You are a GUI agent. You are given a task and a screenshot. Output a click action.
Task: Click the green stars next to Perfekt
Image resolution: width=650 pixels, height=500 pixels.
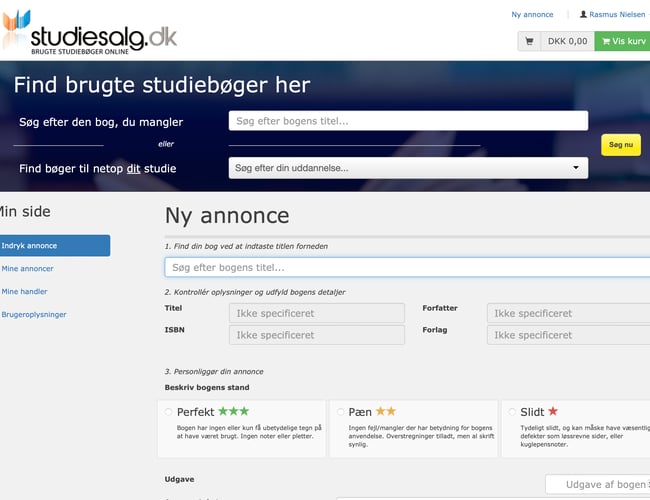pos(233,411)
